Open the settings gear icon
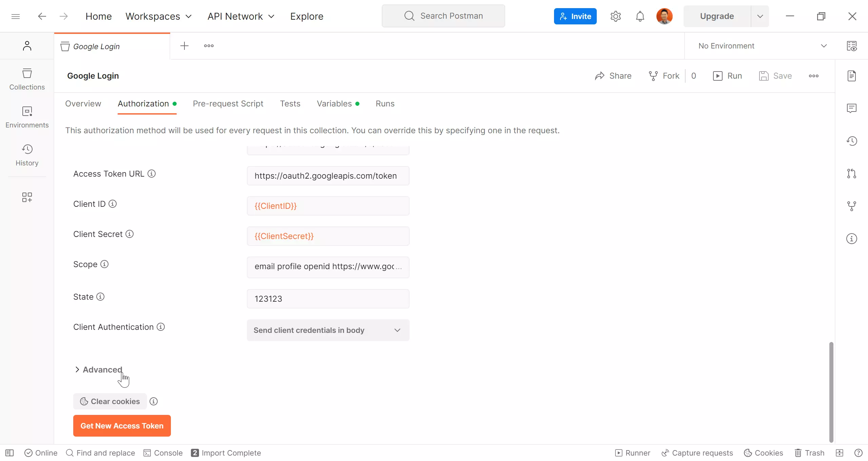The image size is (868, 461). tap(615, 16)
